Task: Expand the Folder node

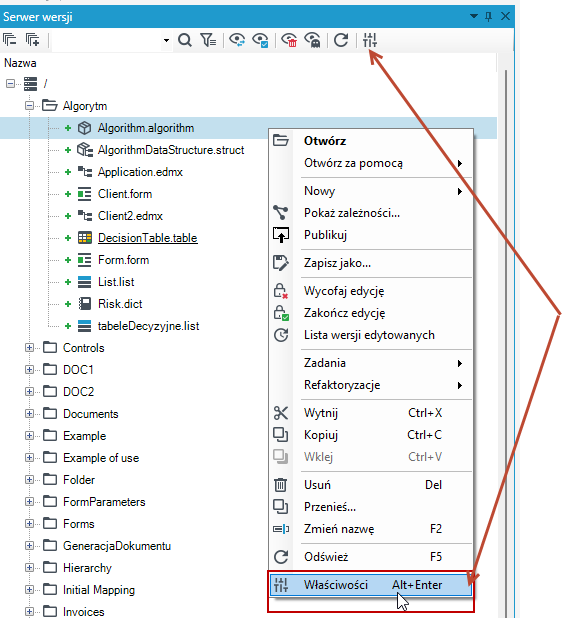Action: pos(29,480)
